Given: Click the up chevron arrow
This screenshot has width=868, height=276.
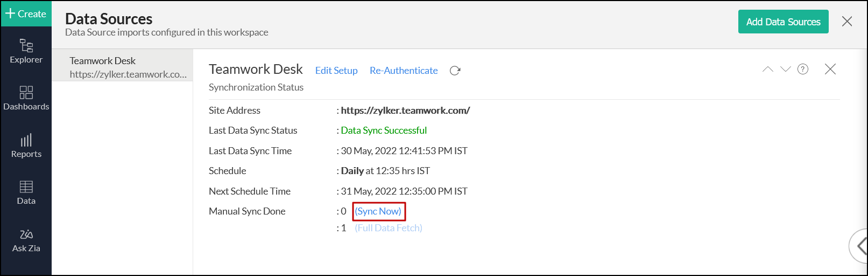Looking at the screenshot, I should point(767,69).
